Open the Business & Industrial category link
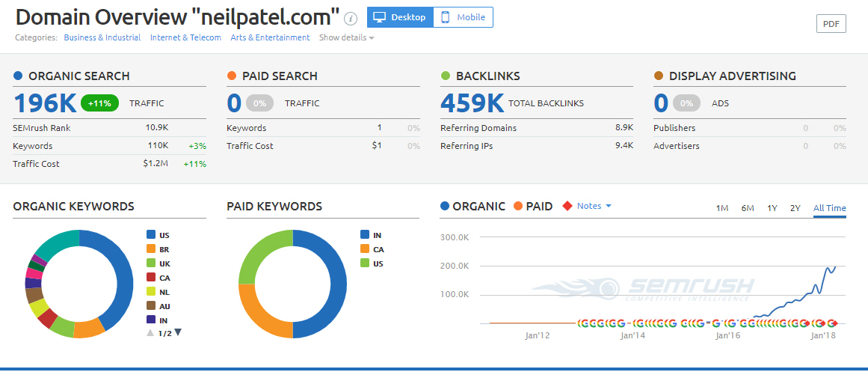 click(102, 37)
